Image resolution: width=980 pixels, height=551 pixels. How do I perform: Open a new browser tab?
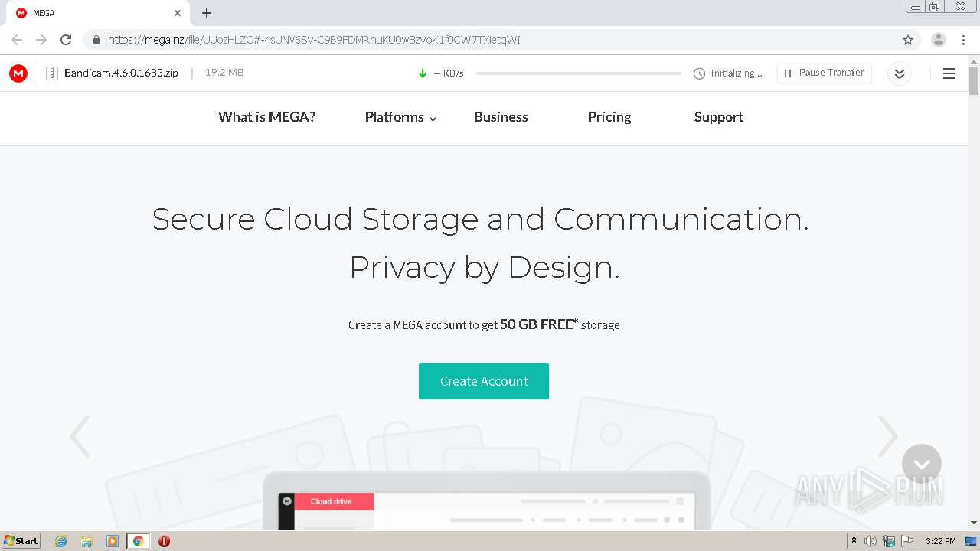207,13
